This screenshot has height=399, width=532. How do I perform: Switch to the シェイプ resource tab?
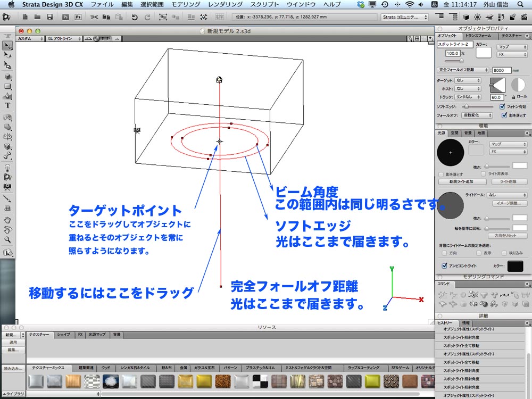pyautogui.click(x=63, y=335)
